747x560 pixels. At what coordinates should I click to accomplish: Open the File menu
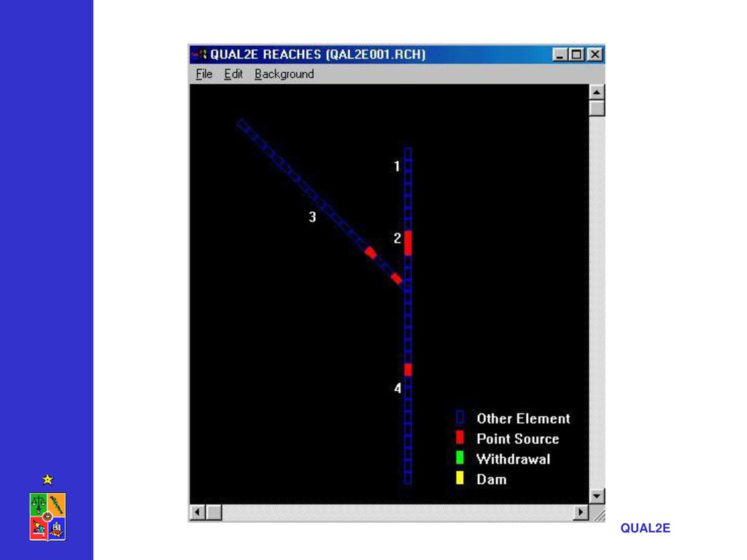[204, 74]
